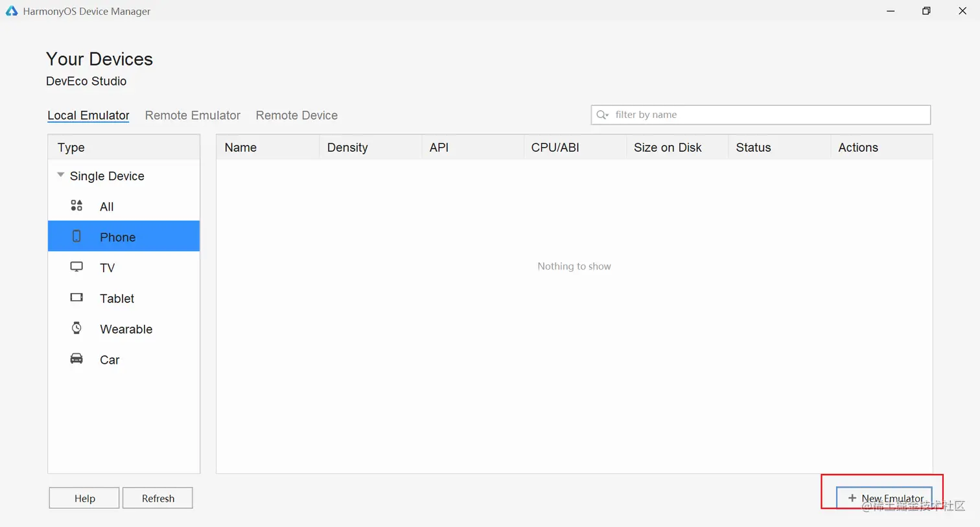Click the All devices grid icon
Image resolution: width=980 pixels, height=527 pixels.
tap(76, 205)
